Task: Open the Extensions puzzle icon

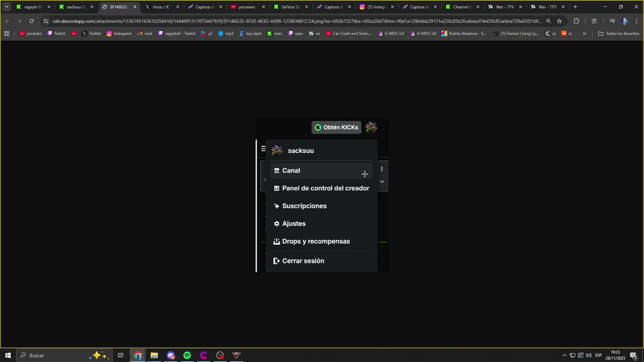Action: point(576,21)
